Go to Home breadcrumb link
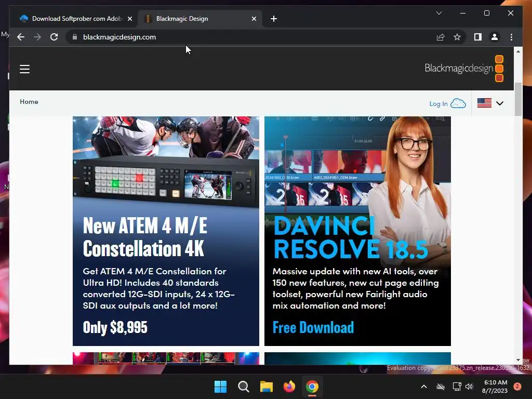The width and height of the screenshot is (532, 399). point(29,102)
